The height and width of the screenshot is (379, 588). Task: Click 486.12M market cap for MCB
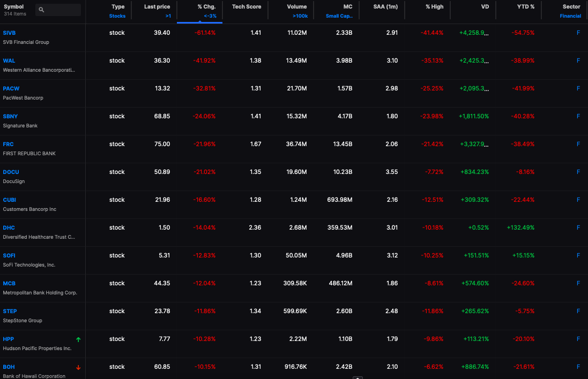point(340,284)
